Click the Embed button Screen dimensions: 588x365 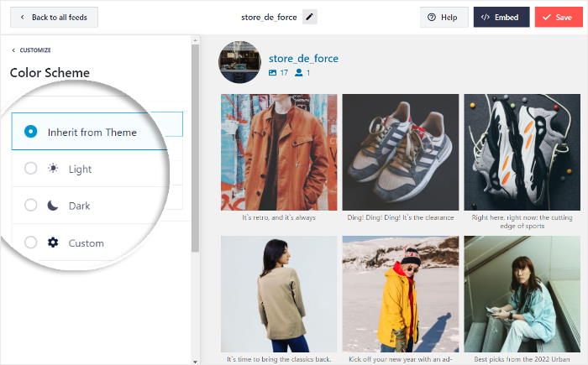click(501, 18)
